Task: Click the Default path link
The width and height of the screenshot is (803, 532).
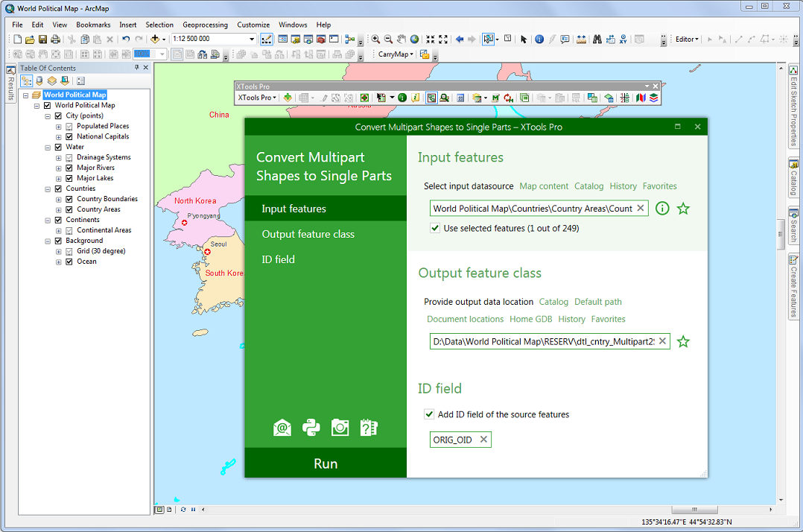Action: 597,302
